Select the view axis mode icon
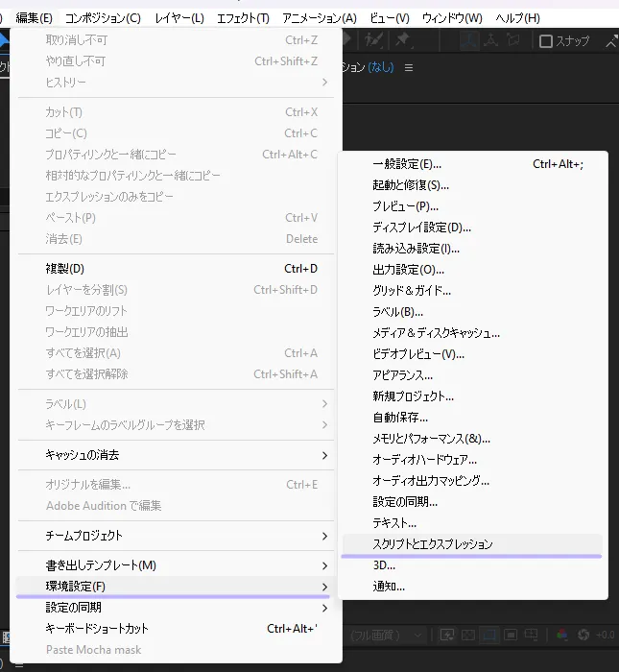Image resolution: width=619 pixels, height=672 pixels. (x=512, y=40)
